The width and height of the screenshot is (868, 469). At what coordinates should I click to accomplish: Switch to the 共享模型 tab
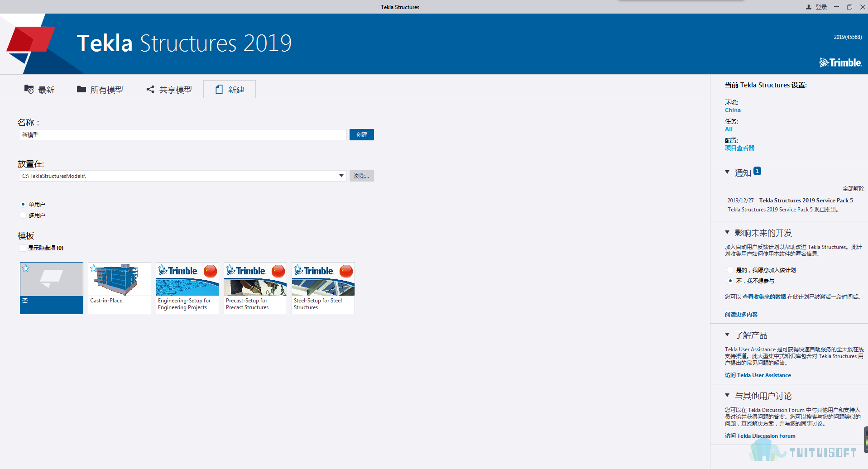[x=169, y=90]
